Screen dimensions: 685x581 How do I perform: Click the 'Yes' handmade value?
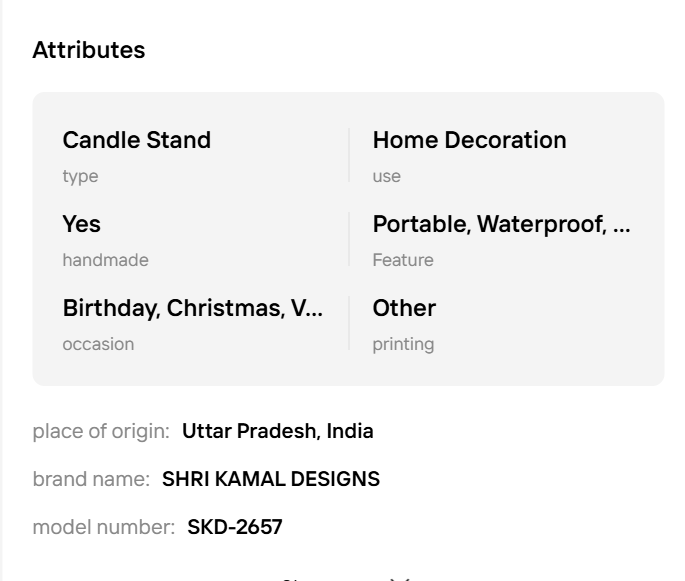(x=82, y=224)
